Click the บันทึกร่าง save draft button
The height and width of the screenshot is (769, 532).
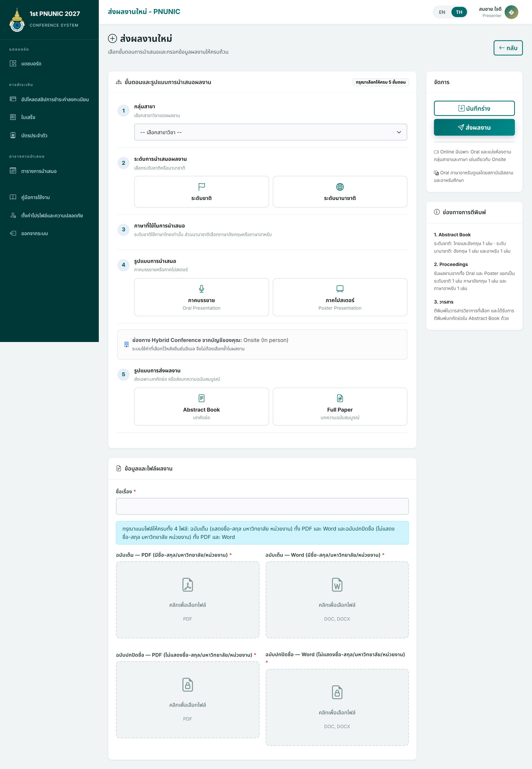coord(474,108)
